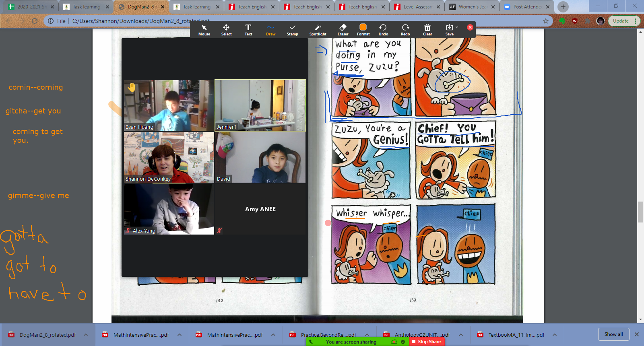This screenshot has height=346, width=644.
Task: Choose the Select annotation tool
Action: pos(226,30)
